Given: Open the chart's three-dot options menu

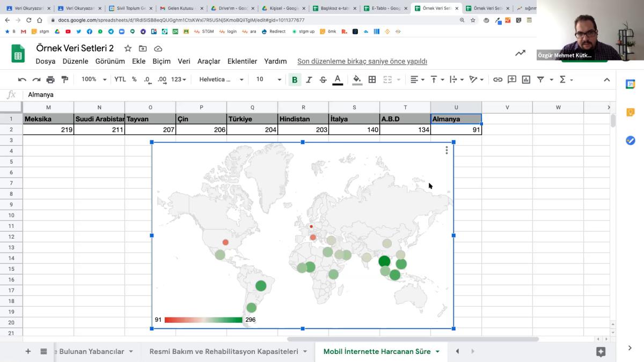Looking at the screenshot, I should click(x=447, y=150).
